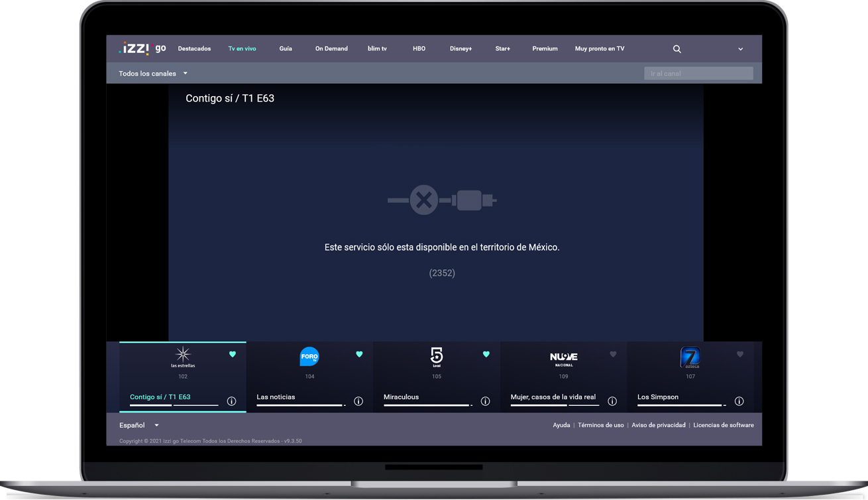The width and height of the screenshot is (868, 500).
Task: Select Canal 5 channel logo
Action: (x=436, y=357)
